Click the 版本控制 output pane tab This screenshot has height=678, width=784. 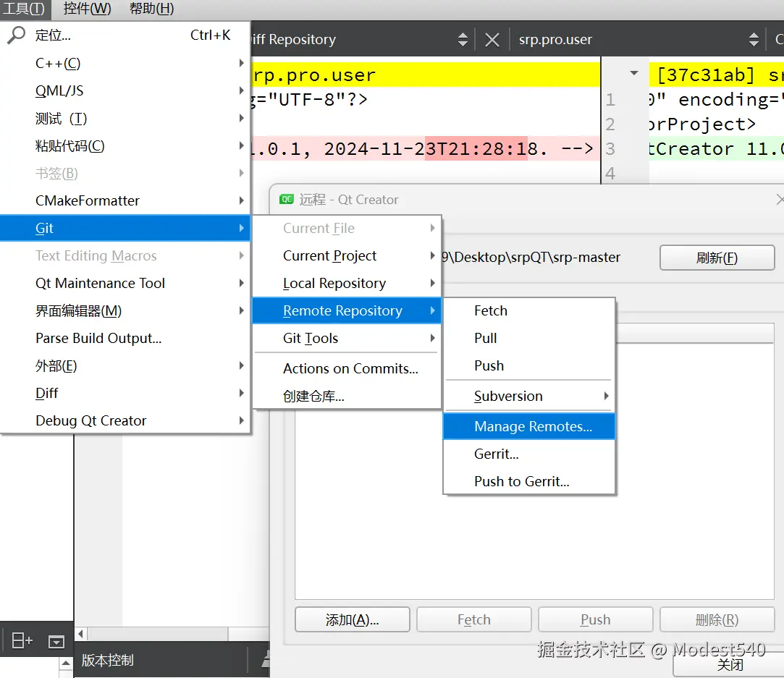(107, 661)
